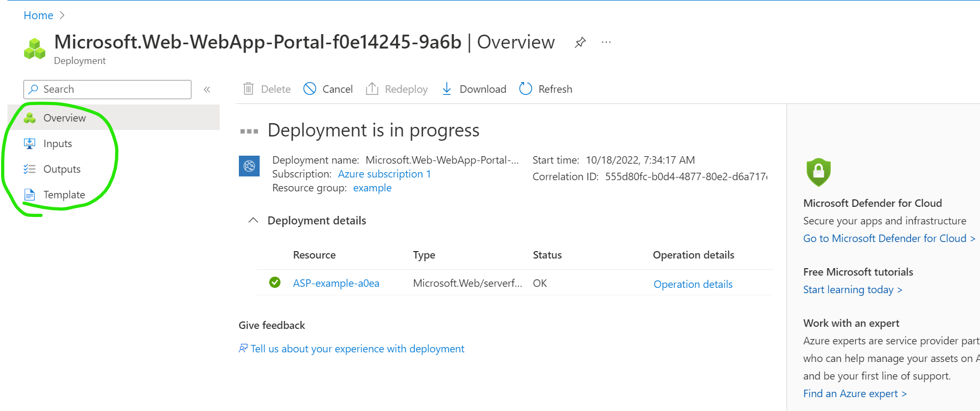Click the Defender for Cloud shield icon

pos(819,172)
